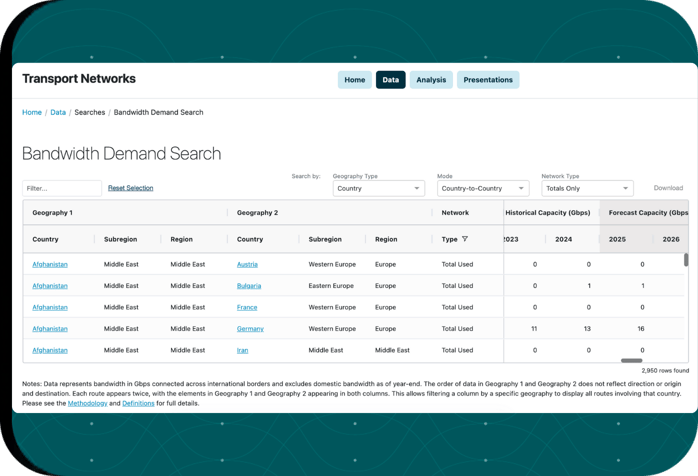This screenshot has width=698, height=476.
Task: Click the Transport Networks site title
Action: (x=79, y=79)
